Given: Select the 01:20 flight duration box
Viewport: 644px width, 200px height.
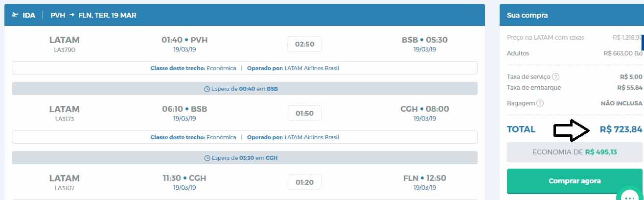Looking at the screenshot, I should pyautogui.click(x=304, y=182).
